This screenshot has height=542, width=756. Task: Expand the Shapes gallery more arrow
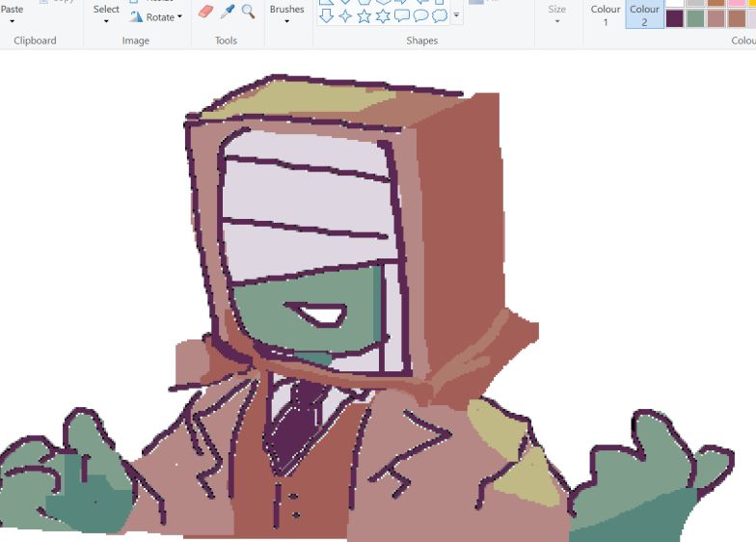pos(456,15)
